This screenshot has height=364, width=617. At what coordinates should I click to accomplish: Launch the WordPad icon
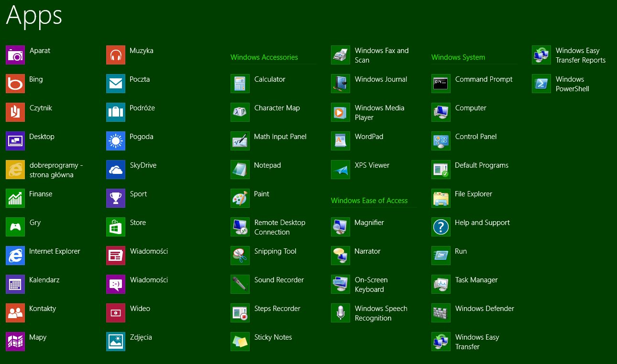[341, 141]
